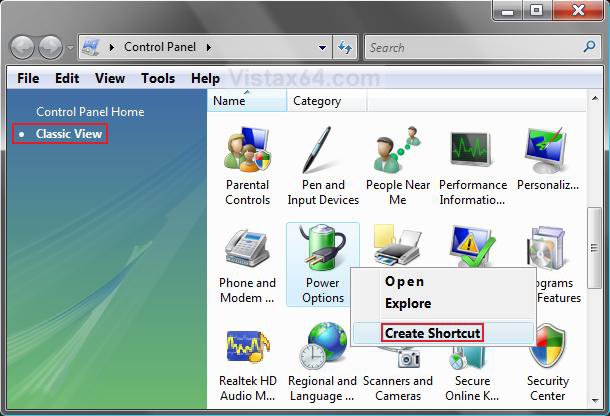Image resolution: width=610 pixels, height=416 pixels.
Task: Click the Forward navigation arrow button
Action: [51, 47]
